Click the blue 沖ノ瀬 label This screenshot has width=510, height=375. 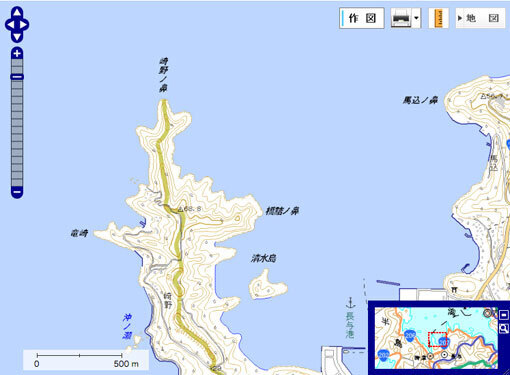[x=127, y=326]
